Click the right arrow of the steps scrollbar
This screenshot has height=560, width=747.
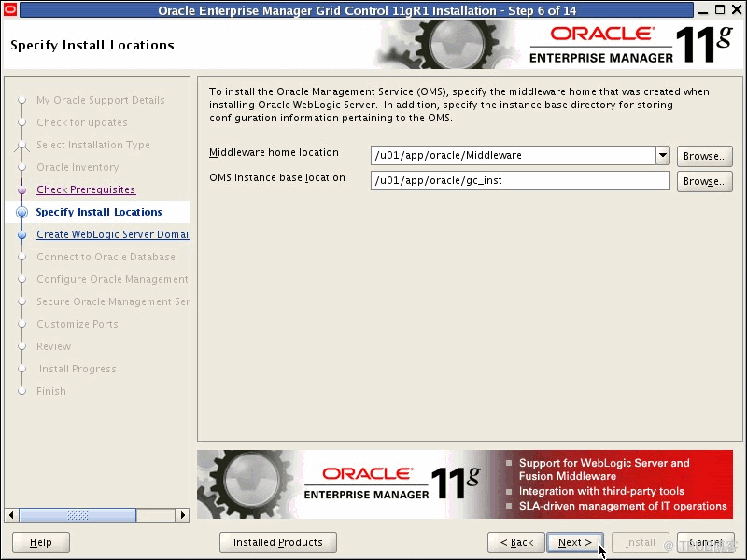click(182, 515)
